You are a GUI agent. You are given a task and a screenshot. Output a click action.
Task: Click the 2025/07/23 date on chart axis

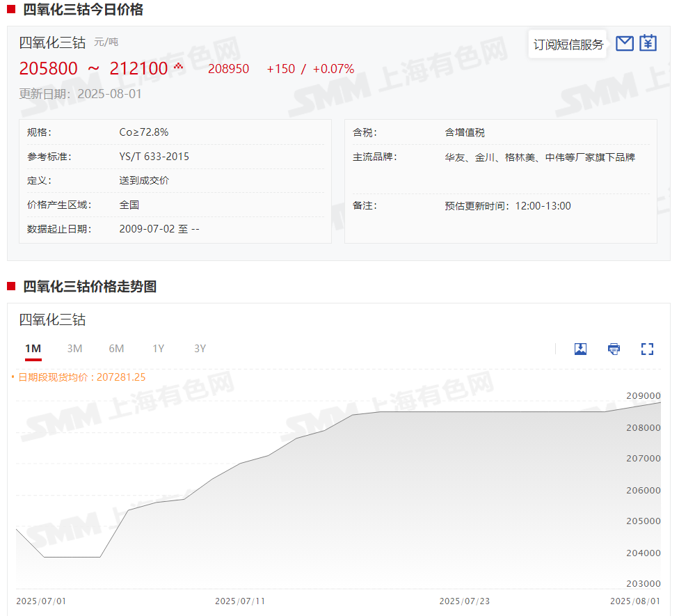pyautogui.click(x=465, y=601)
